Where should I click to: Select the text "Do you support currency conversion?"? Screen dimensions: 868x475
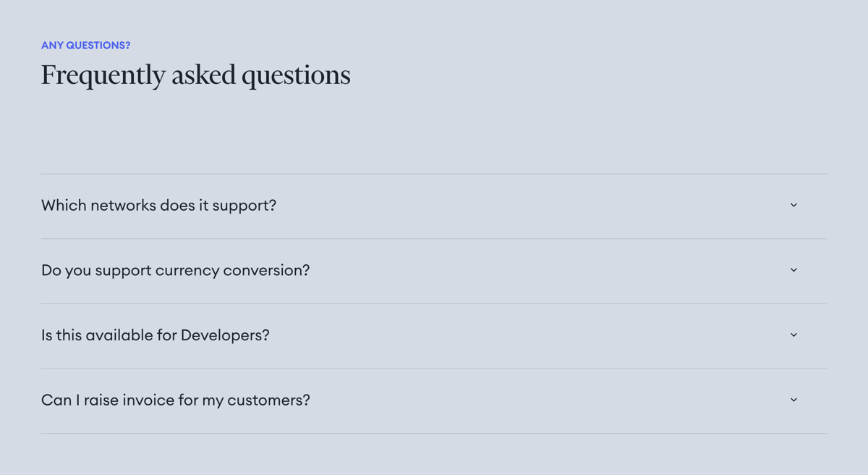coord(175,270)
